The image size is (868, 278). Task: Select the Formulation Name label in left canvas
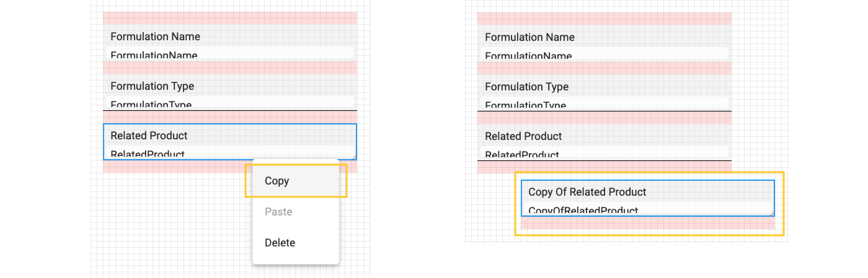[x=155, y=36]
